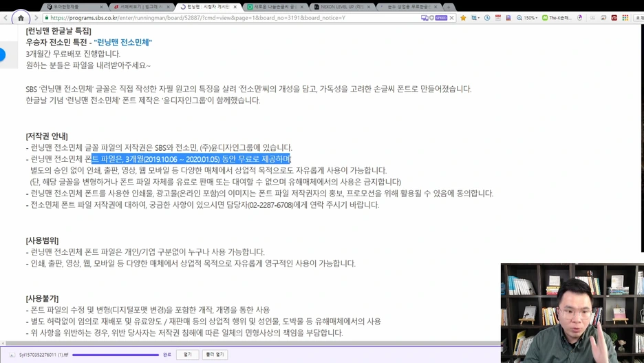The height and width of the screenshot is (363, 644).
Task: Click the picture viewer toolbar icon
Action: click(603, 18)
